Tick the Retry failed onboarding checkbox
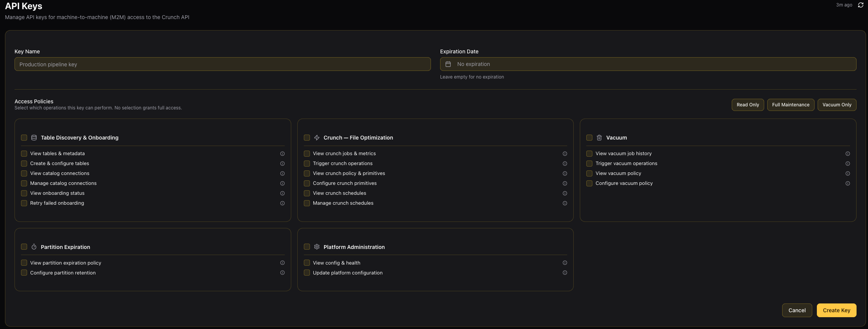This screenshot has height=329, width=868. pyautogui.click(x=24, y=203)
